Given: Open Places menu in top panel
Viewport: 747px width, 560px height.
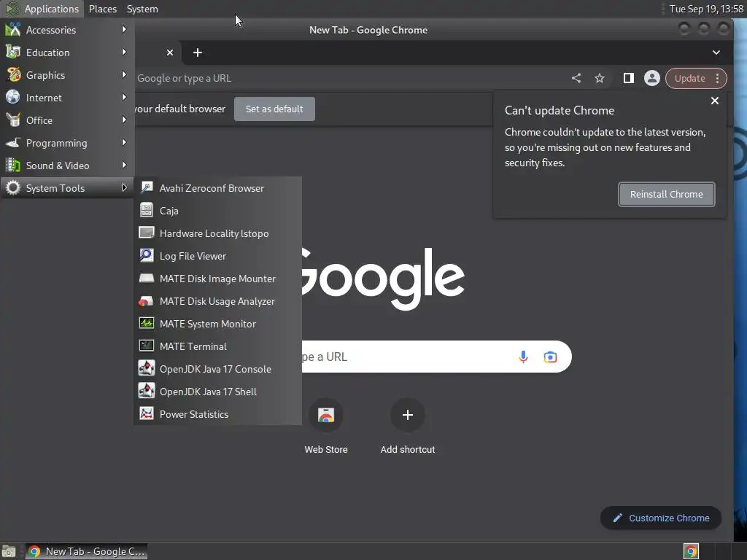Looking at the screenshot, I should [x=102, y=9].
